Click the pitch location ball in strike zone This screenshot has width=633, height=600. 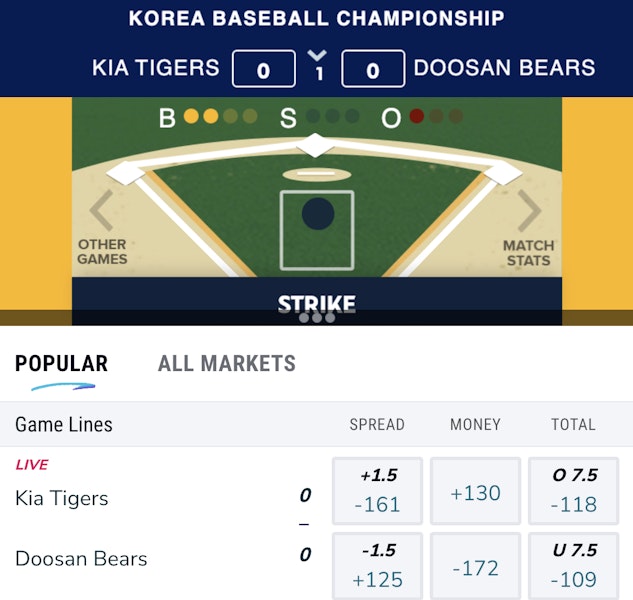point(317,213)
